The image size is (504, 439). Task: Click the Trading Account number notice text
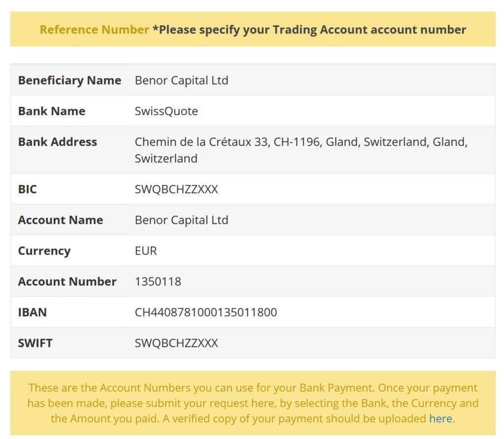(310, 30)
